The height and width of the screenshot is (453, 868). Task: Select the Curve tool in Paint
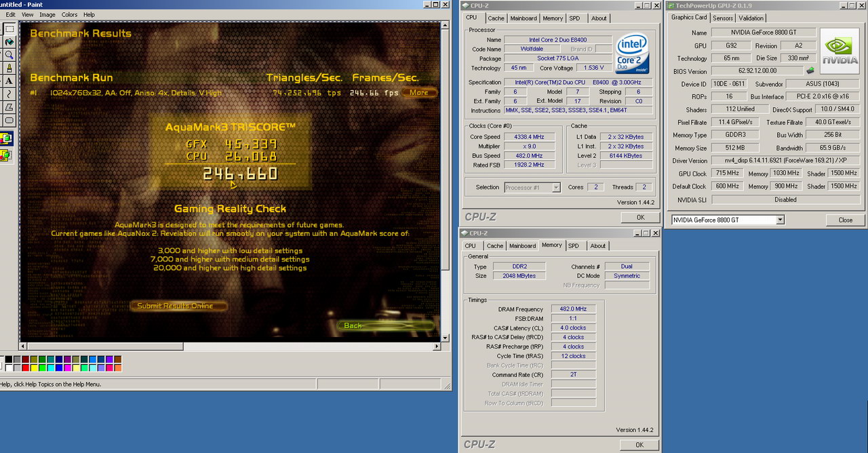[x=9, y=94]
